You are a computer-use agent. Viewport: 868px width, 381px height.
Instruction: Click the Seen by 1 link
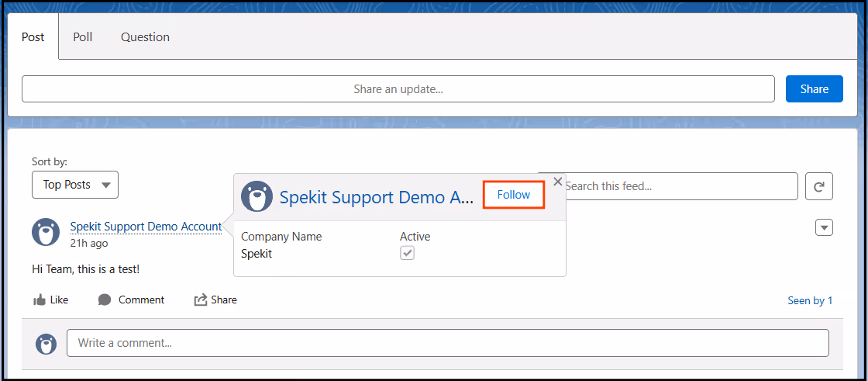tap(810, 300)
